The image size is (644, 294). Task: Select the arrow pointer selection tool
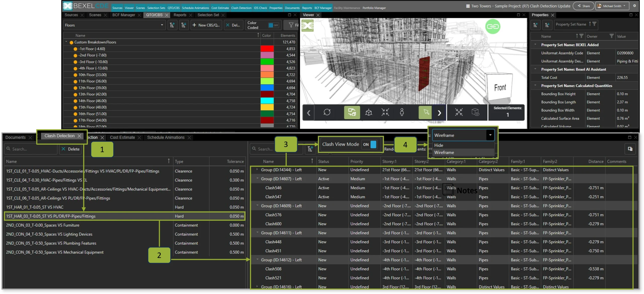(426, 112)
